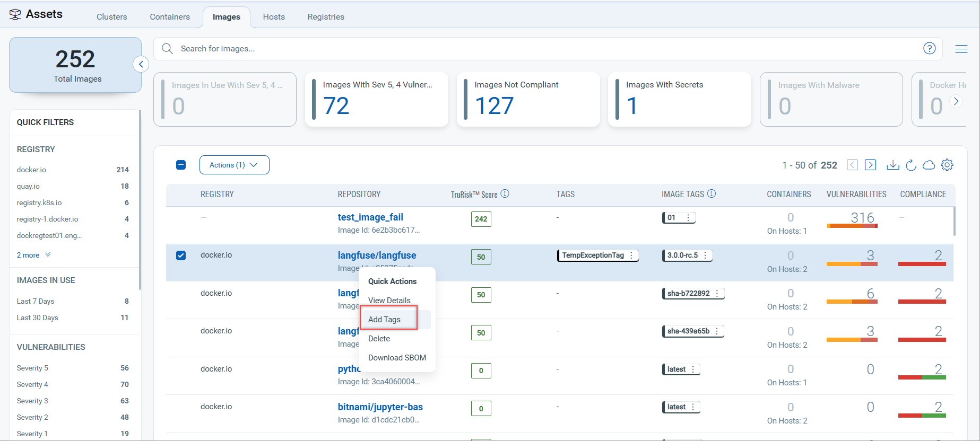Viewport: 980px width, 441px height.
Task: Click the TruRisk Score info icon
Action: (x=505, y=194)
